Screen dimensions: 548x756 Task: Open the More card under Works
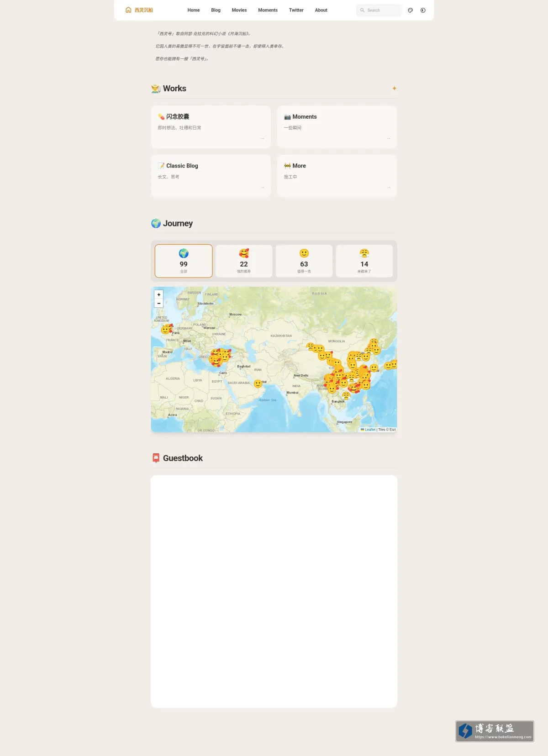(x=337, y=176)
